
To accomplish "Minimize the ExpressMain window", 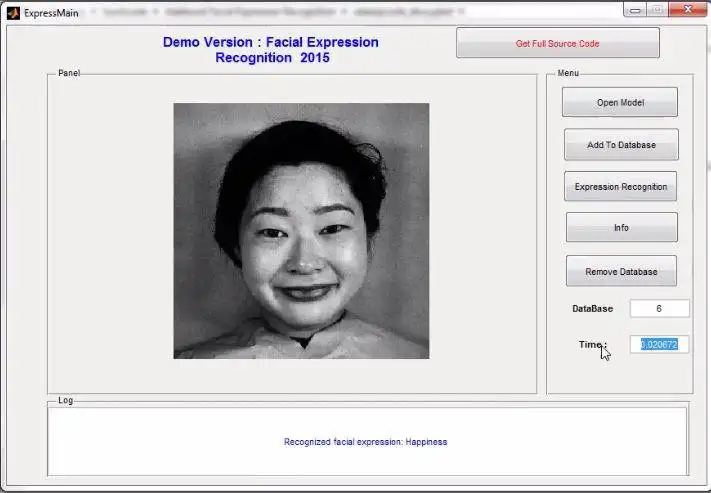I will pos(635,10).
